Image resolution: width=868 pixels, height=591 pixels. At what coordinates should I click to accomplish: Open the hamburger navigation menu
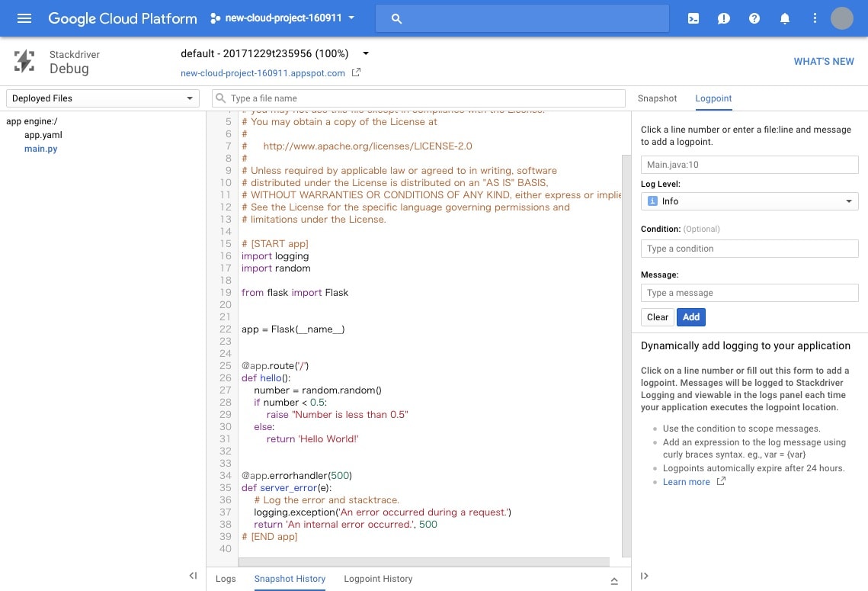point(24,18)
